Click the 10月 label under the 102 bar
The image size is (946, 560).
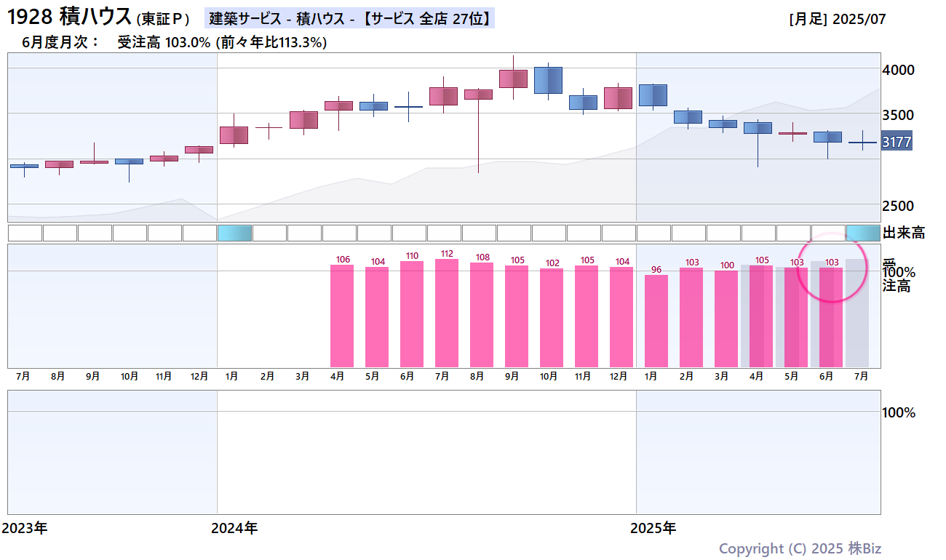548,376
